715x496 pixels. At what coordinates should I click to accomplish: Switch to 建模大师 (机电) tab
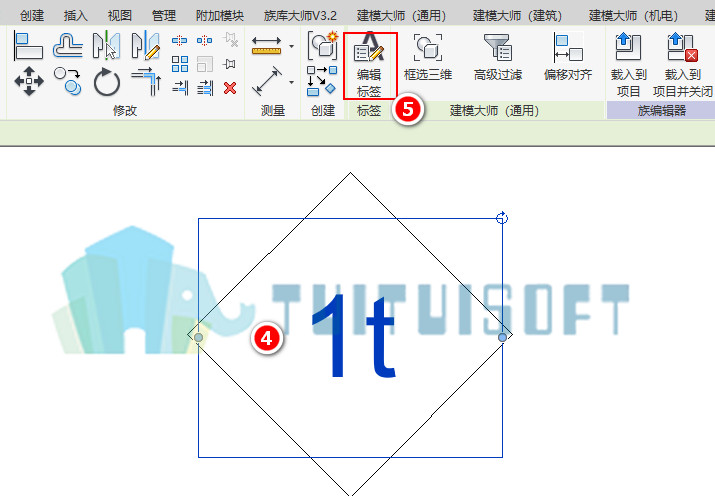(x=633, y=16)
